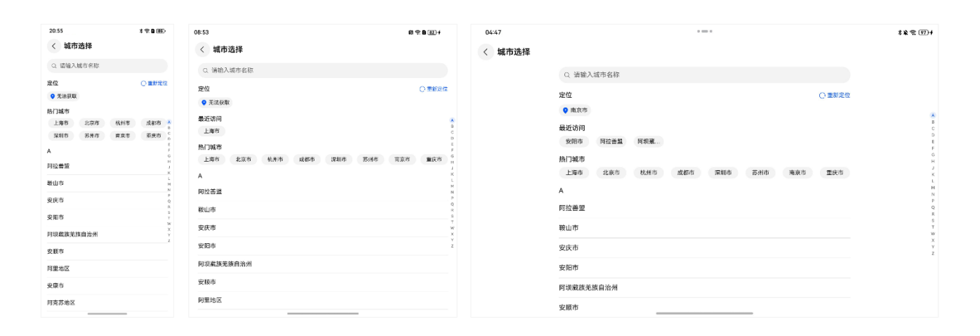
Task: Choose 鞍山市 list row on 04:47 tablet screen
Action: (704, 228)
